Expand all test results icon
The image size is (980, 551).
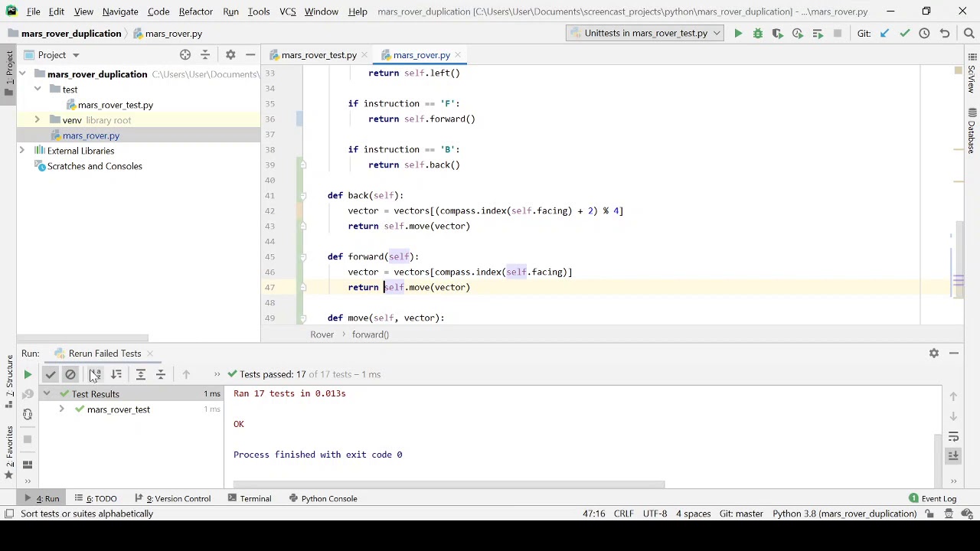[141, 374]
